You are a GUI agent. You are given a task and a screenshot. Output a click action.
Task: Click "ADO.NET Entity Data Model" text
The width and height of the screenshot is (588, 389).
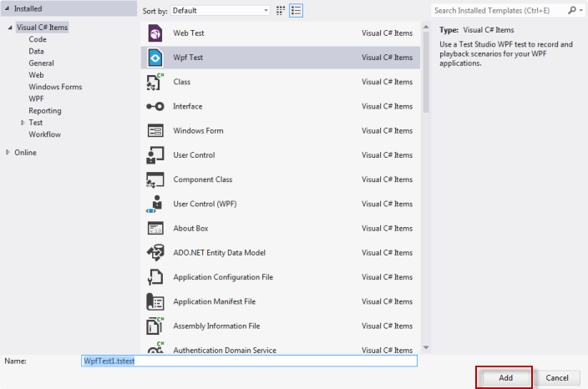pos(219,253)
